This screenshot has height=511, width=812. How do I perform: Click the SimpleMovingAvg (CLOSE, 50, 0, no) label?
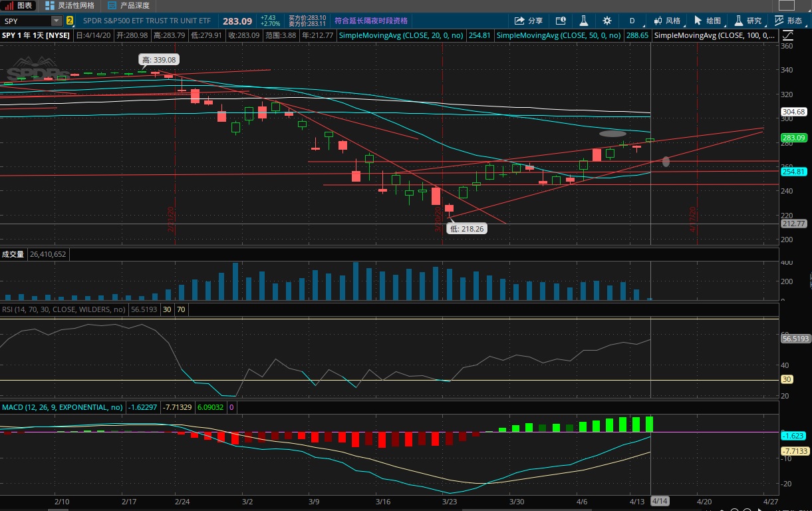pyautogui.click(x=560, y=35)
